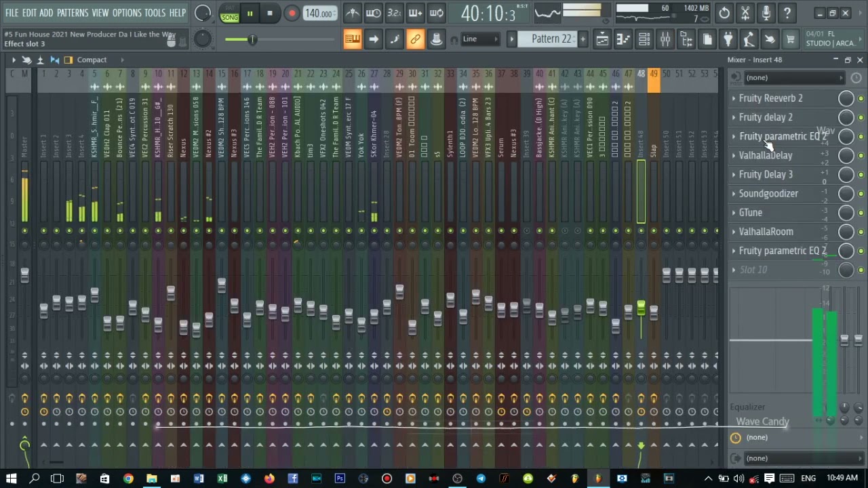The width and height of the screenshot is (868, 488).
Task: Click the record button
Action: [x=292, y=14]
